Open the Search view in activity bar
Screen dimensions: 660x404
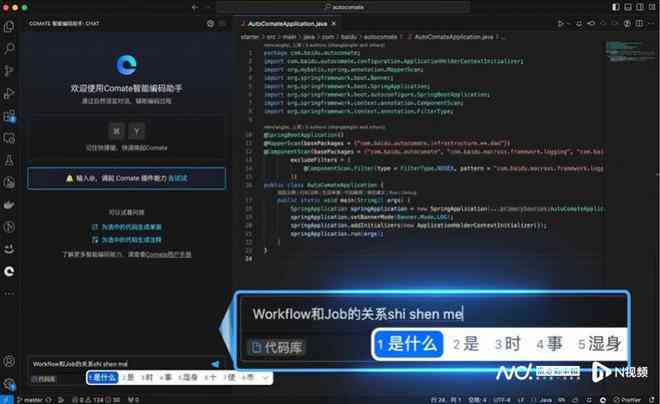click(x=9, y=48)
